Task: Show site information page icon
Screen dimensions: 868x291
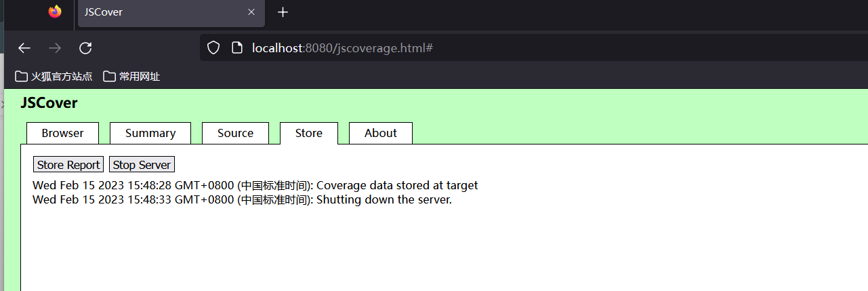Action: tap(236, 48)
